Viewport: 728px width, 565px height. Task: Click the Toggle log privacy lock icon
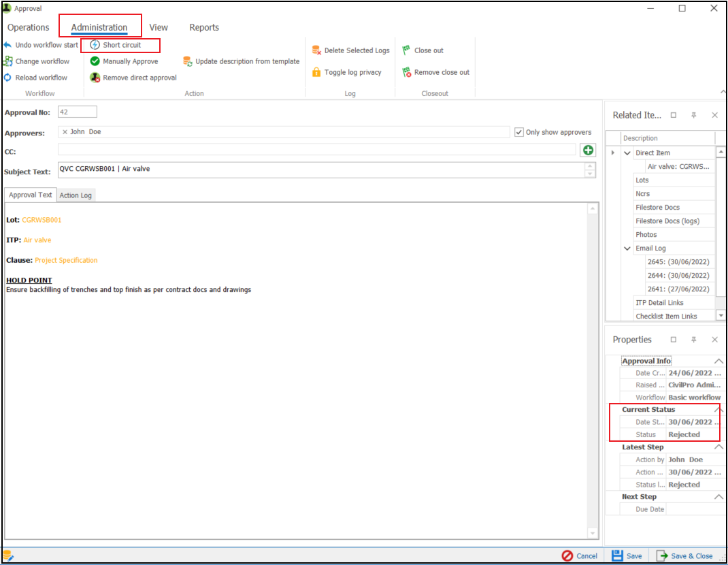pos(316,72)
